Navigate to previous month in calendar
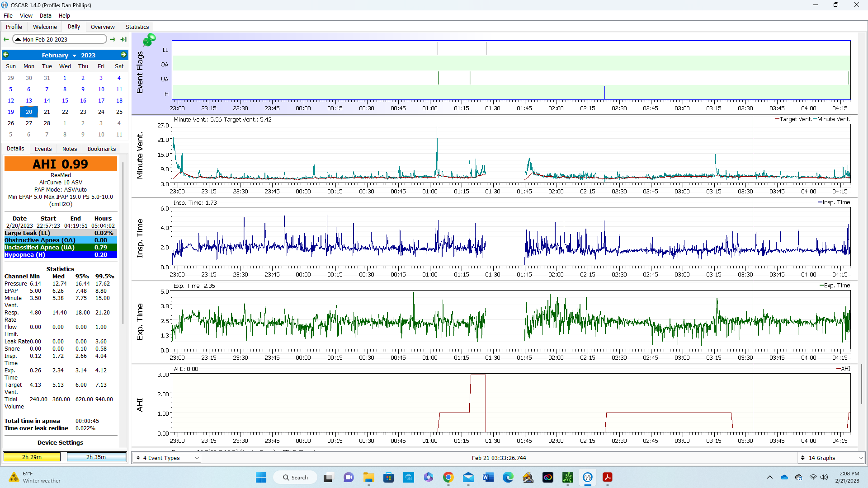 coord(5,55)
